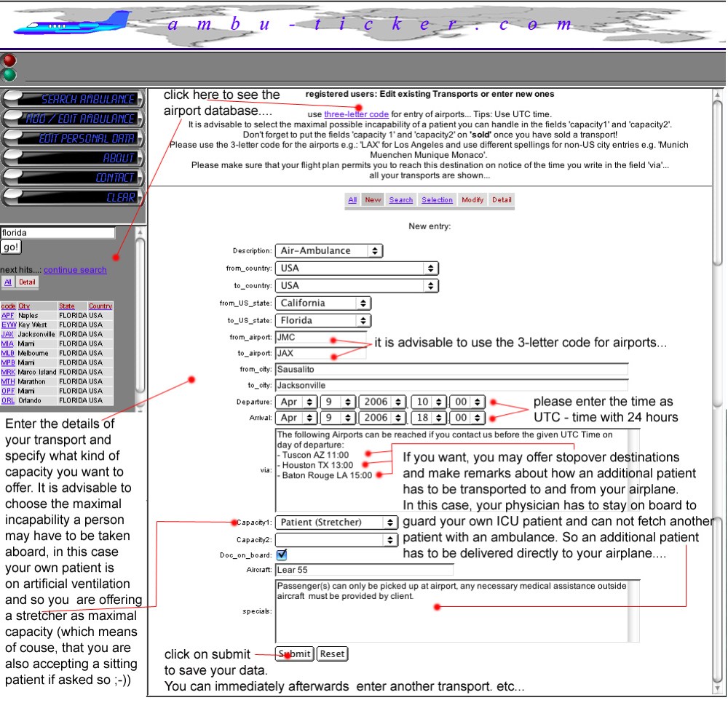
Task: Click the from_city field with Sausalito
Action: [452, 369]
